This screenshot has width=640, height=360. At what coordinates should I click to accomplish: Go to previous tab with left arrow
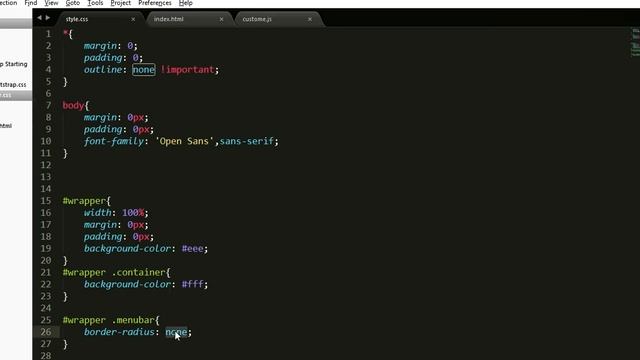(x=39, y=18)
